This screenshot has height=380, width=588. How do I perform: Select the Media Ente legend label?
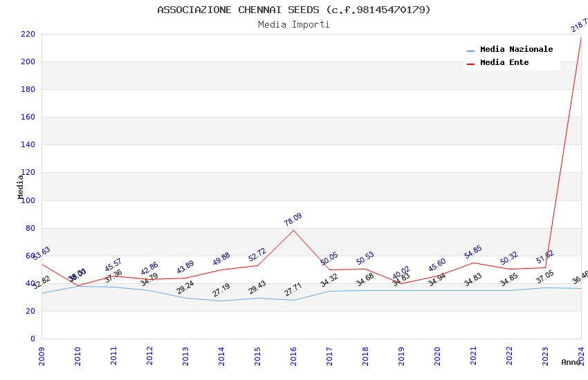(x=504, y=62)
